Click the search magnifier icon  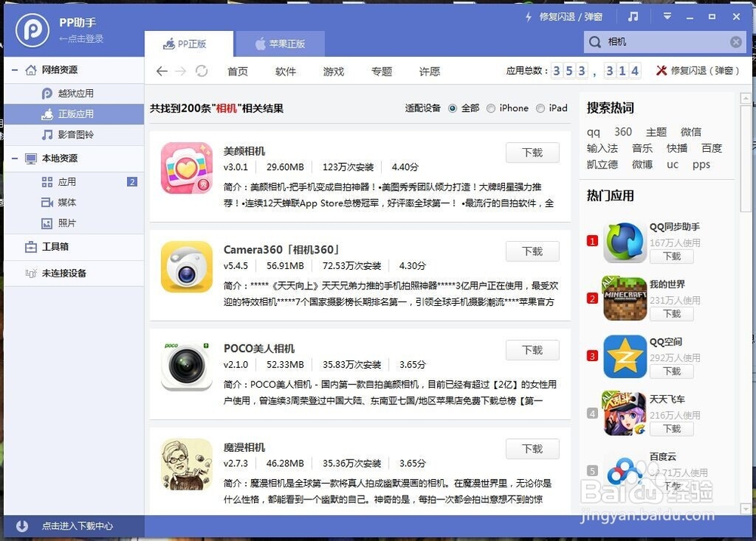pos(595,42)
